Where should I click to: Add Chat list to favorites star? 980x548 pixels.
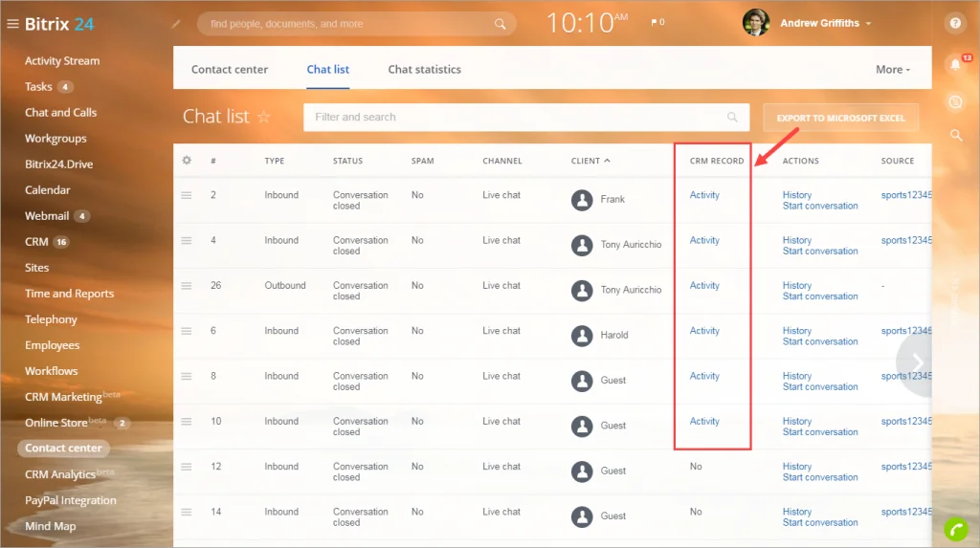point(264,117)
